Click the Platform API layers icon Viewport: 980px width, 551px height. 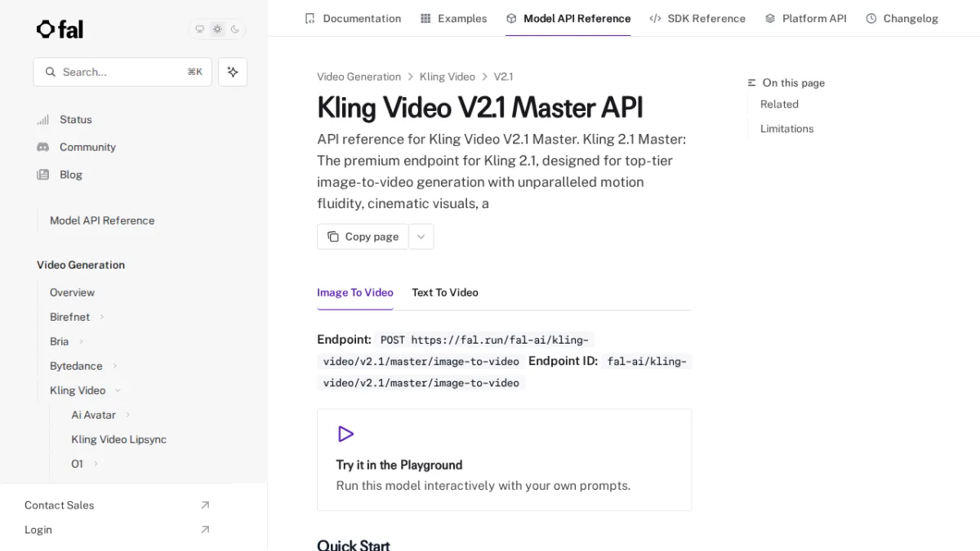click(770, 18)
